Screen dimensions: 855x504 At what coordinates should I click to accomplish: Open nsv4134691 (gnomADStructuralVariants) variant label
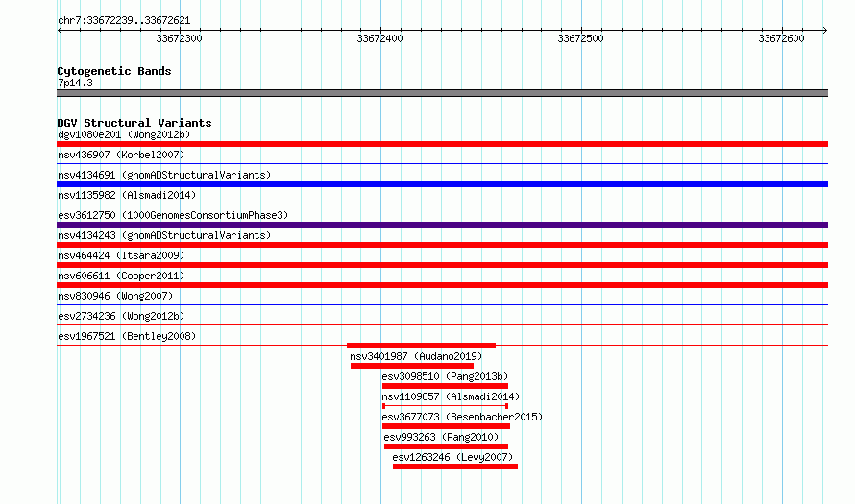click(x=164, y=175)
